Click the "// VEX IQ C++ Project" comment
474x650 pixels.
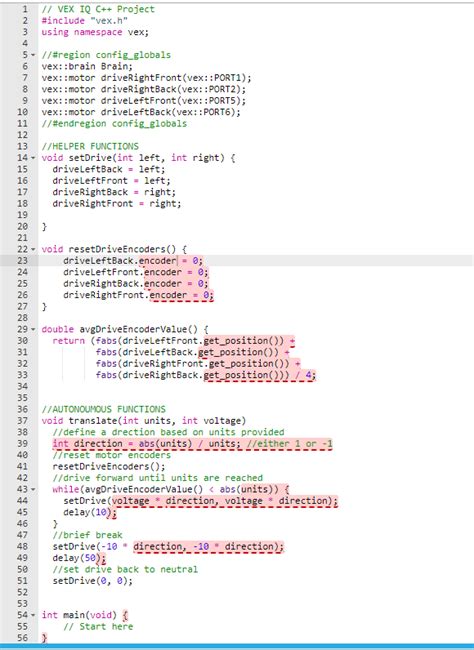pos(98,9)
